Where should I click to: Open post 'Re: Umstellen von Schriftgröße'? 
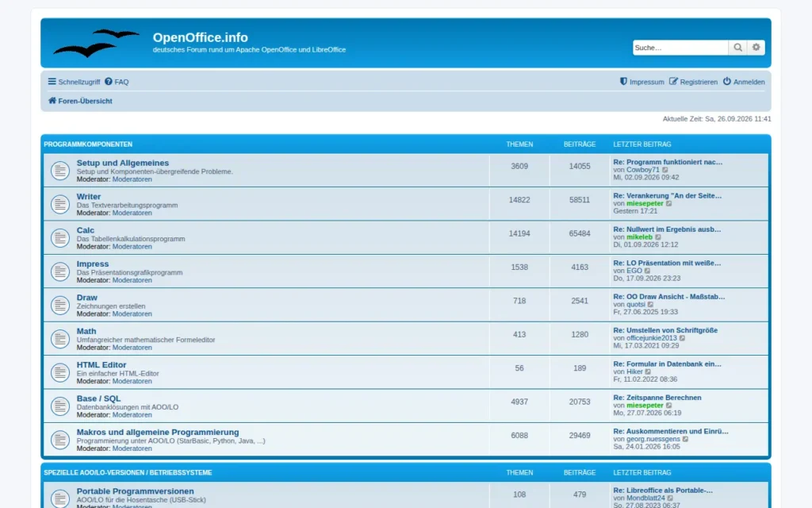[x=665, y=331]
